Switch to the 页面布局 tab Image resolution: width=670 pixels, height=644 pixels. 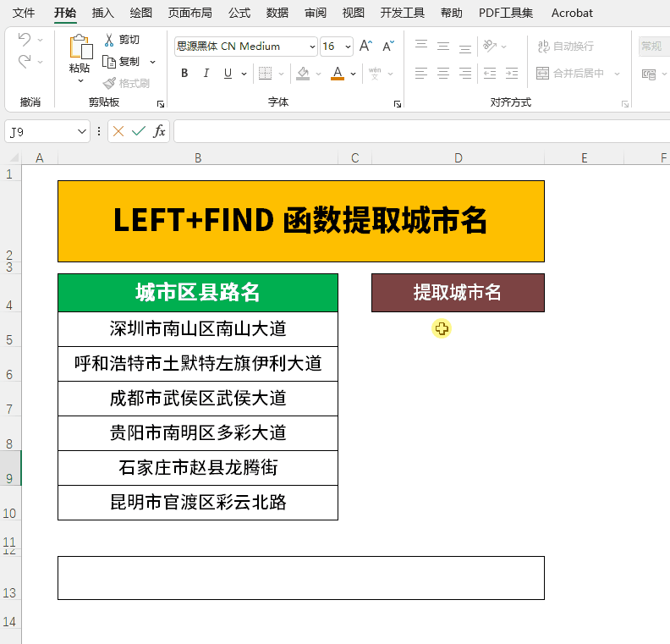pos(190,13)
